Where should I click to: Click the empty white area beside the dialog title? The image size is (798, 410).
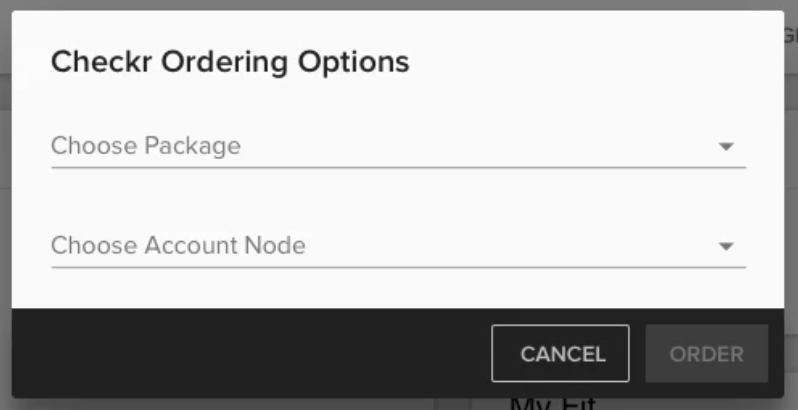[x=600, y=62]
